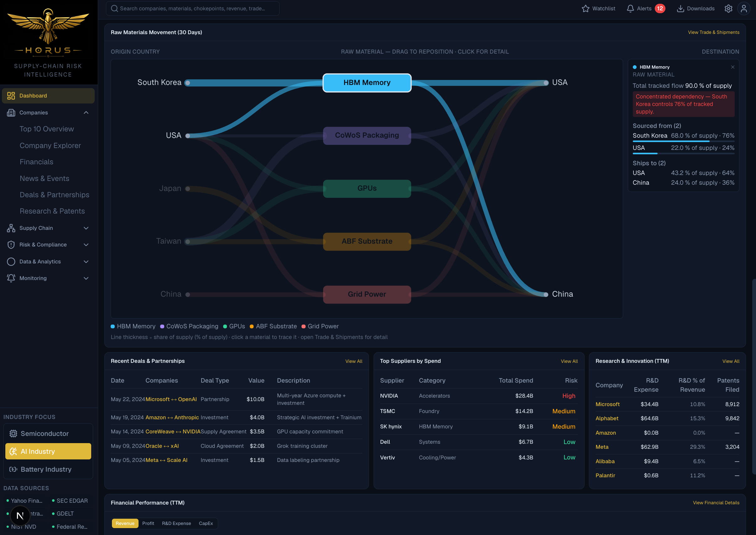This screenshot has height=535, width=756.
Task: Click the SEC EDGAR data source
Action: pos(70,501)
